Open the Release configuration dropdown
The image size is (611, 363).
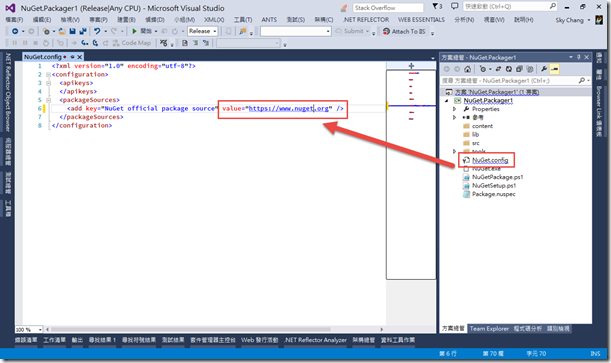202,31
